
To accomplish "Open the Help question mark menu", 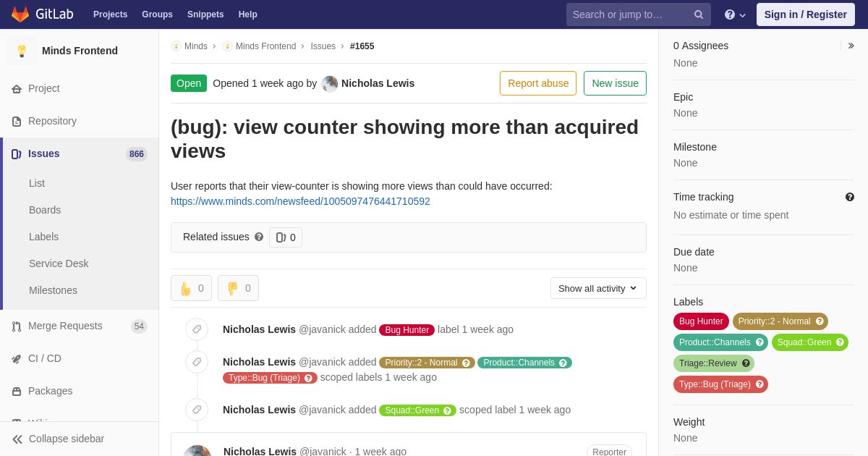I will pos(735,14).
